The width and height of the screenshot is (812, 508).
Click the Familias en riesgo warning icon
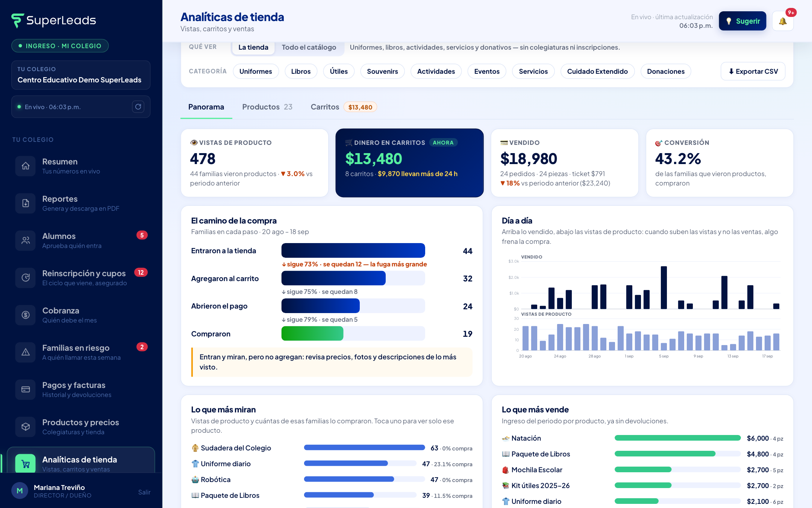(x=26, y=352)
